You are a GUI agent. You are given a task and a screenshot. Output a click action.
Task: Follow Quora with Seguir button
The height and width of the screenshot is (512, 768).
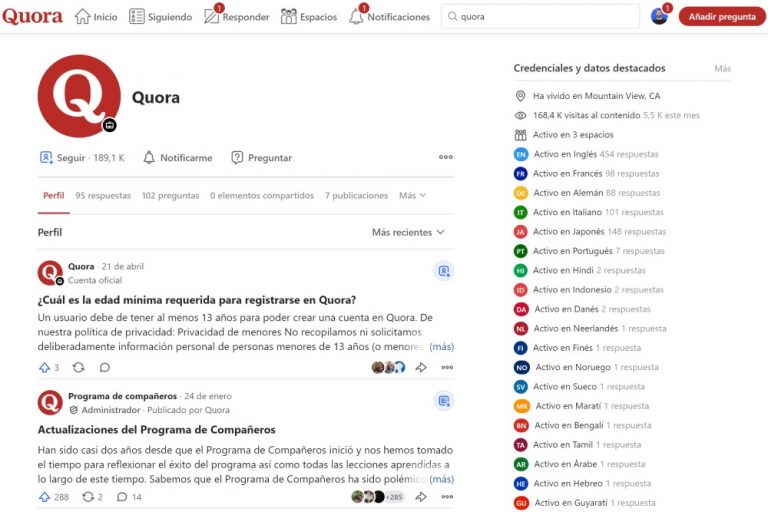click(x=82, y=158)
